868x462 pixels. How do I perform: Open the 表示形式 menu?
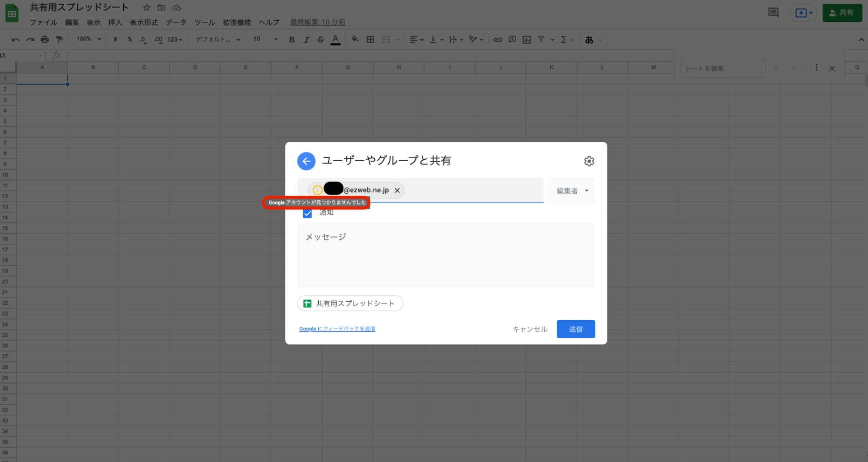tap(144, 22)
